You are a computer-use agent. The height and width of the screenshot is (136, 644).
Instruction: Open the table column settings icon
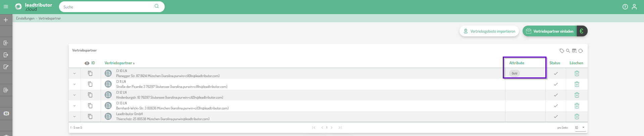tap(574, 51)
